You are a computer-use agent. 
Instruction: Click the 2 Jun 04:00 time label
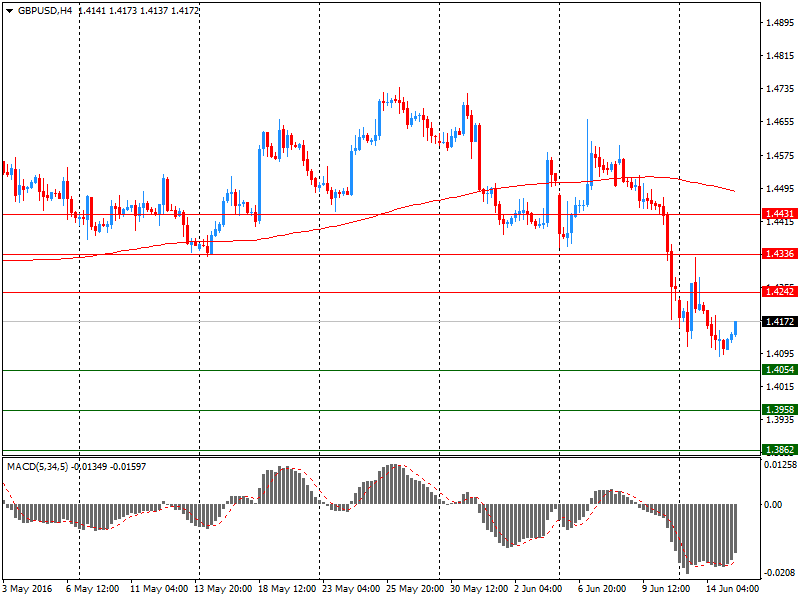538,589
